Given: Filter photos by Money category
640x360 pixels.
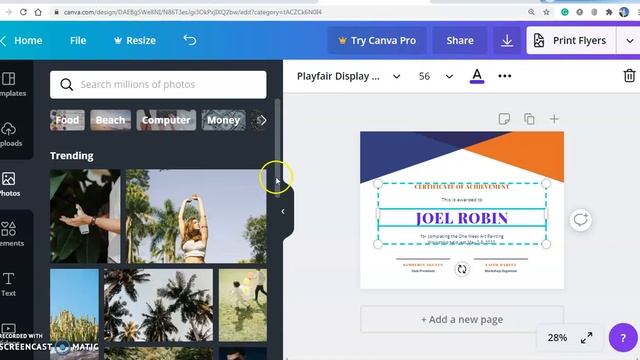Looking at the screenshot, I should [x=224, y=120].
